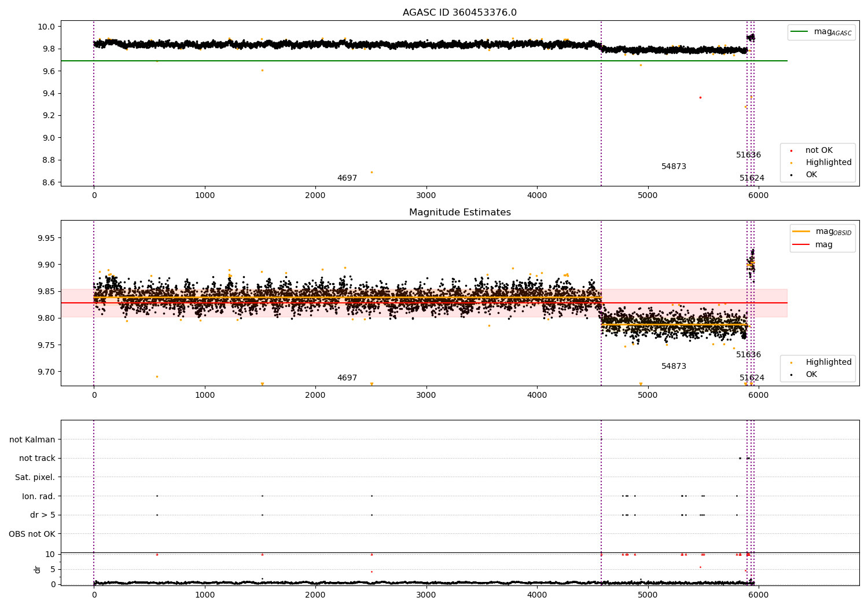Click obsid label '4697' in the AGASC ID plot

click(x=347, y=178)
